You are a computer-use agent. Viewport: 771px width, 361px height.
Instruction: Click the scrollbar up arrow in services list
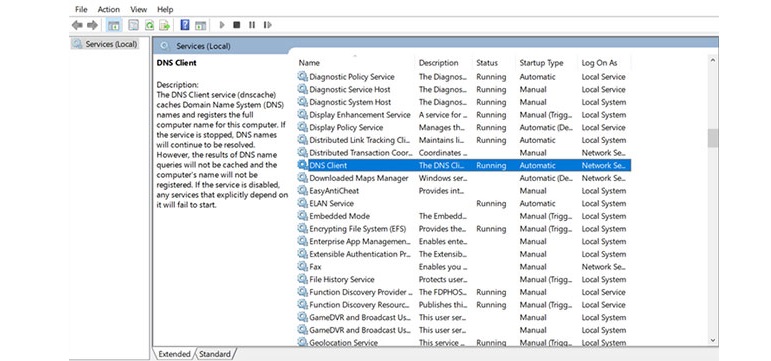712,60
